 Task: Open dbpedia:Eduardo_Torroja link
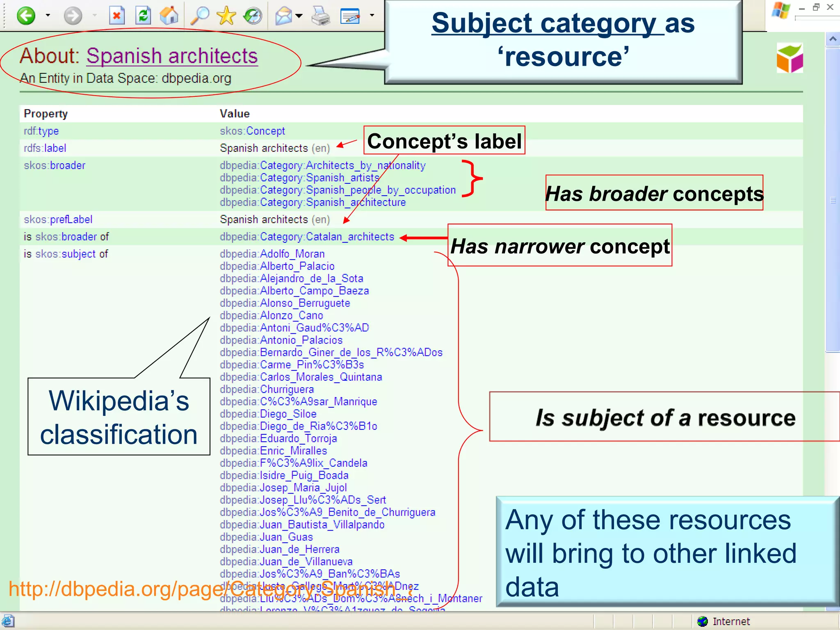click(x=278, y=438)
